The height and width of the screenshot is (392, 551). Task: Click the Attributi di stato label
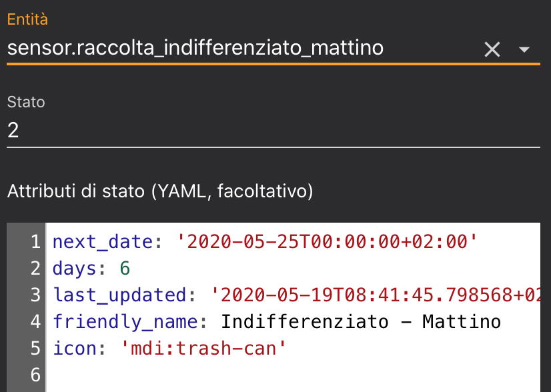160,192
